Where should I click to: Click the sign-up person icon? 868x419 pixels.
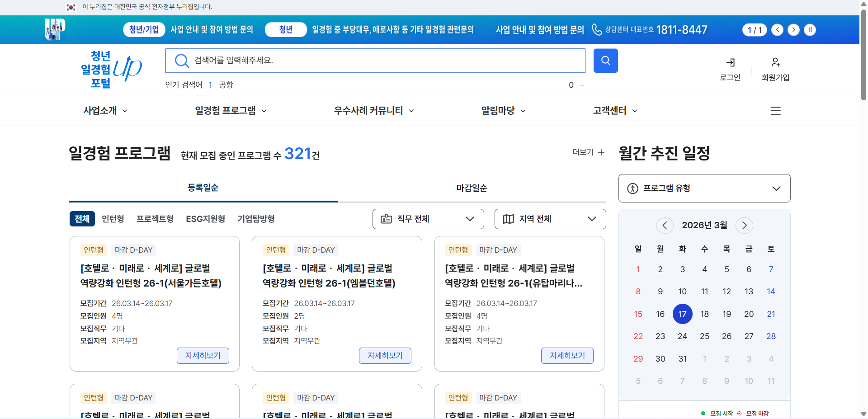click(775, 62)
